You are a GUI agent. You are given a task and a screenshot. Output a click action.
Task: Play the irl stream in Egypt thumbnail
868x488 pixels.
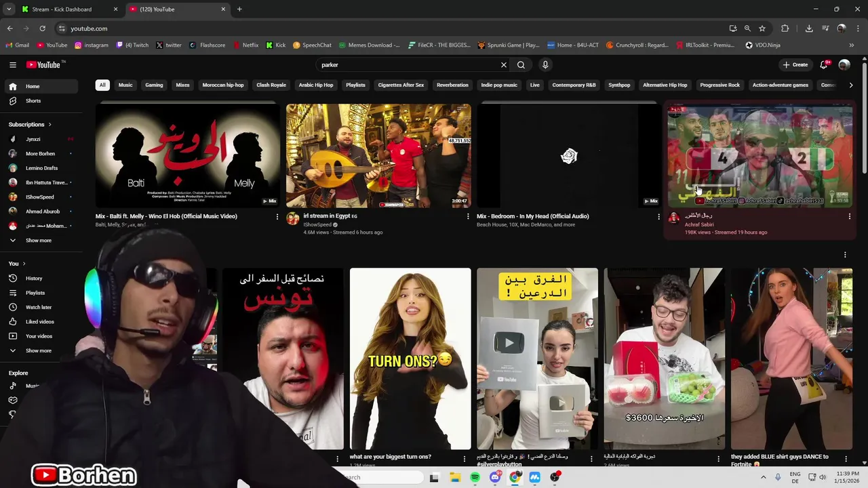point(378,156)
